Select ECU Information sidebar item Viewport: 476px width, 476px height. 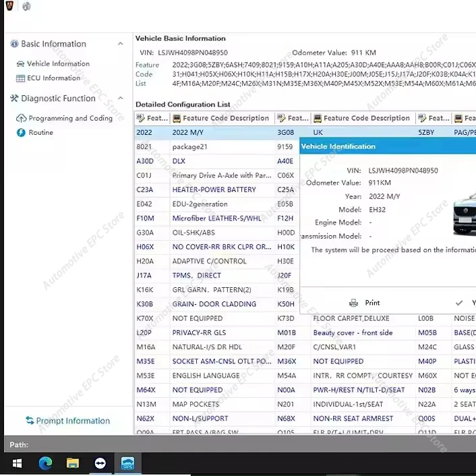[x=53, y=78]
